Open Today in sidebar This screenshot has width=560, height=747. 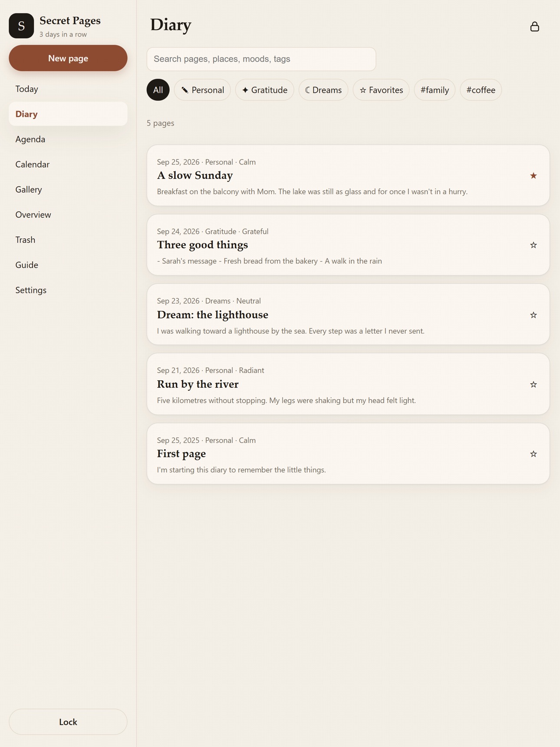click(68, 89)
